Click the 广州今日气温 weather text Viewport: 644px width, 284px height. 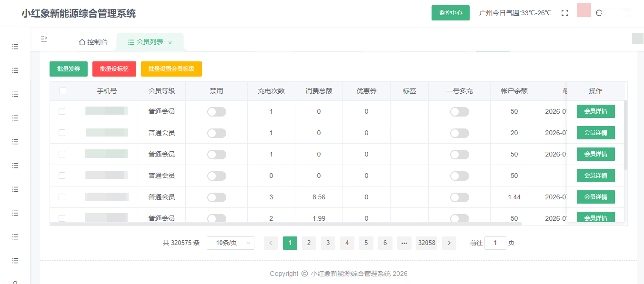(515, 13)
